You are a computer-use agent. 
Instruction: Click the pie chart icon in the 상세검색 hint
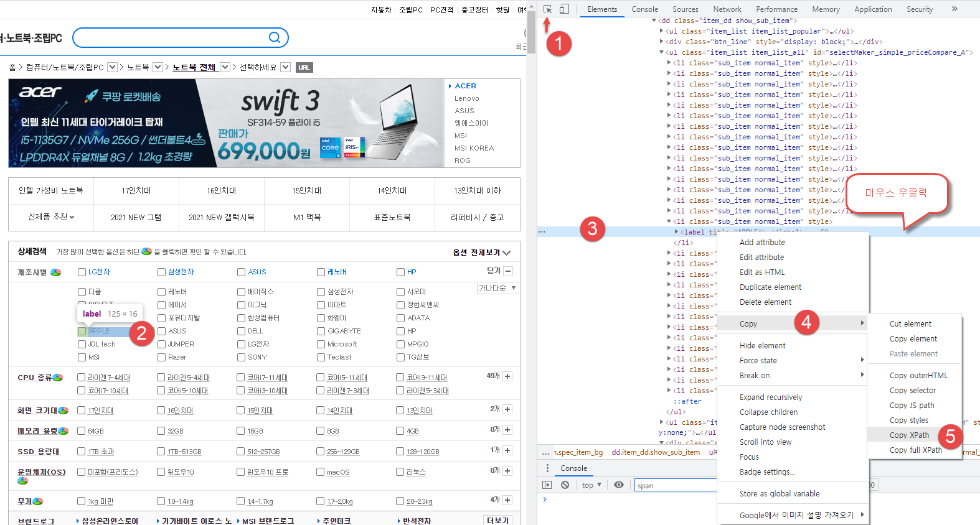146,251
